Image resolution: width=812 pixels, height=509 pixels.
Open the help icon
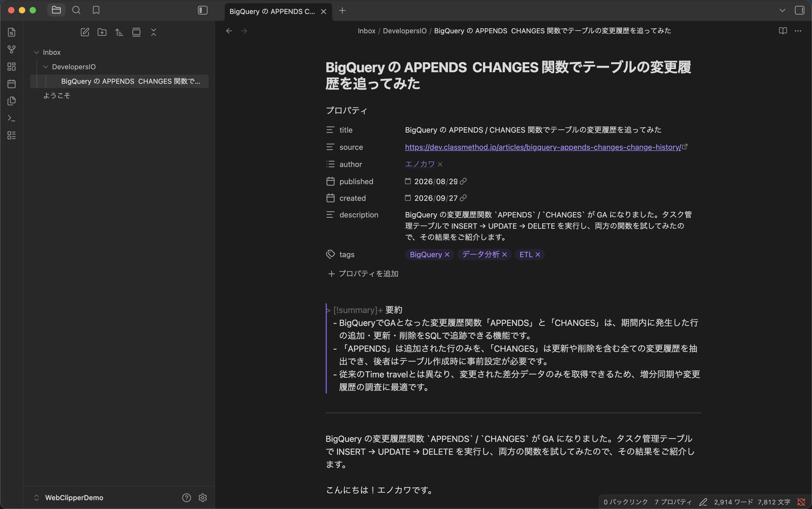click(x=187, y=497)
